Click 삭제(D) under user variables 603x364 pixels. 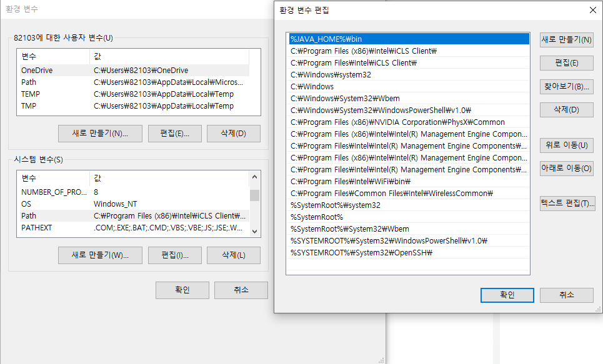pos(234,134)
